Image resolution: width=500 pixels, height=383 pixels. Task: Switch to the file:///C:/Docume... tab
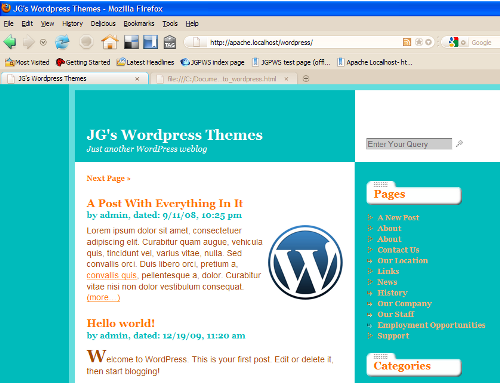tap(224, 79)
